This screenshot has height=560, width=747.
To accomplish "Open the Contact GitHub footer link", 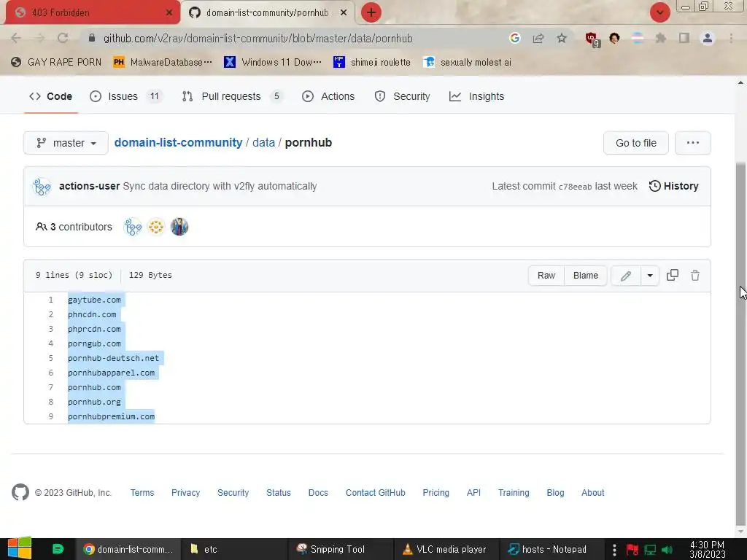I will [376, 493].
